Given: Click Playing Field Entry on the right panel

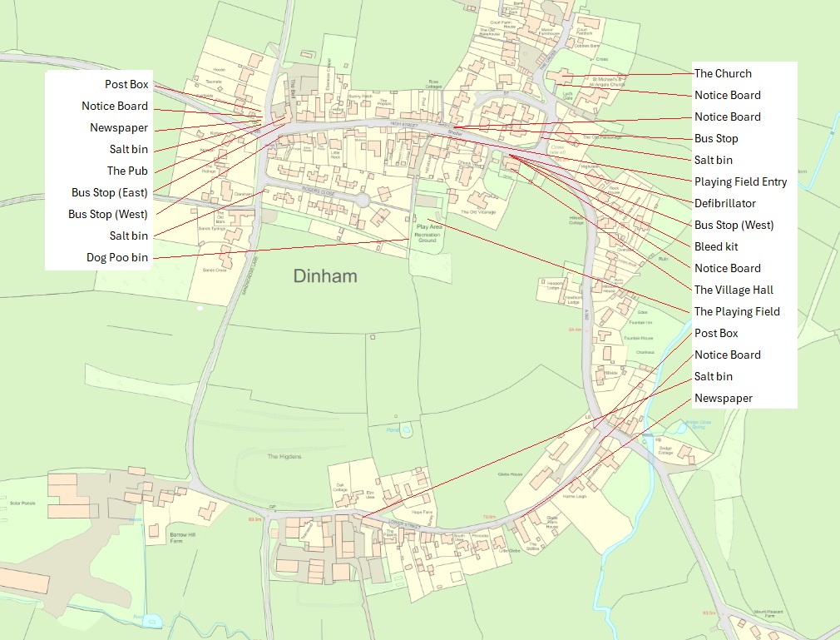Looking at the screenshot, I should coord(741,181).
